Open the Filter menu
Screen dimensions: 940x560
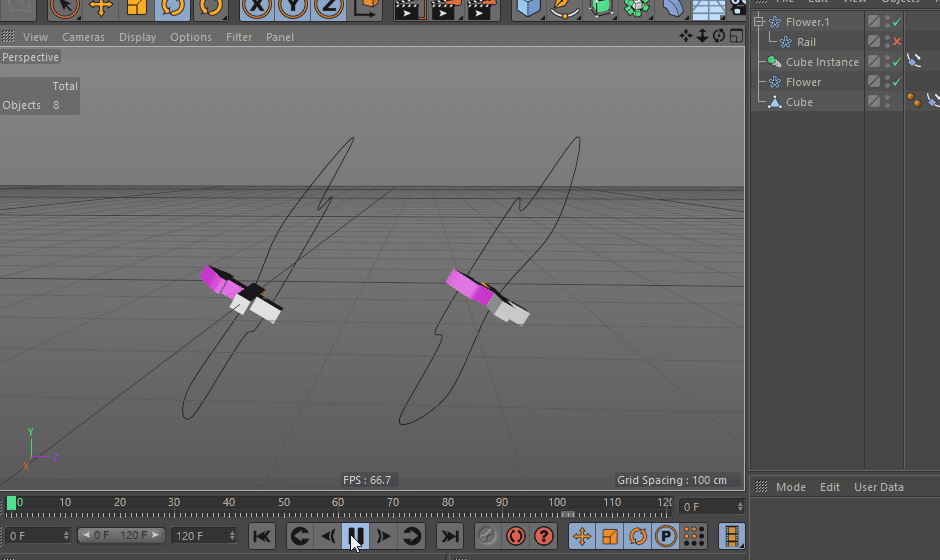pyautogui.click(x=239, y=37)
